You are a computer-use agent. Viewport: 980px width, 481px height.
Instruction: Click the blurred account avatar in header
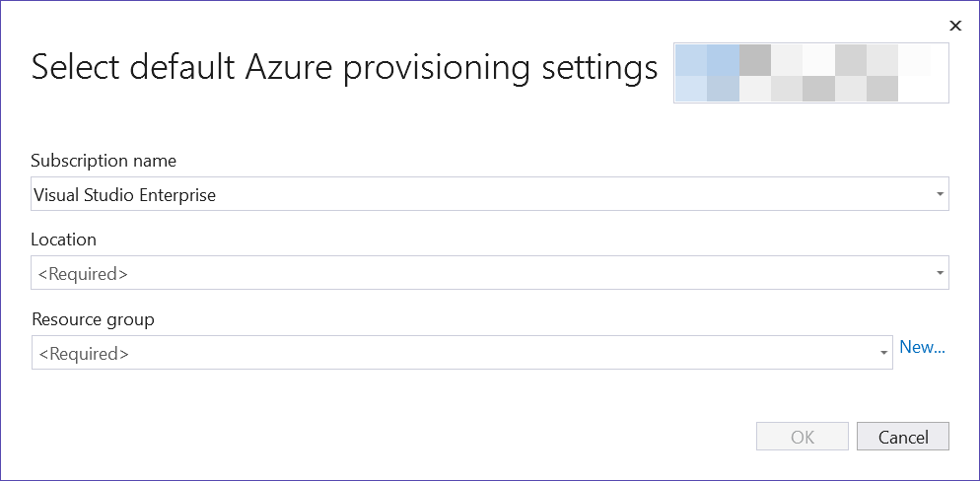pos(706,73)
